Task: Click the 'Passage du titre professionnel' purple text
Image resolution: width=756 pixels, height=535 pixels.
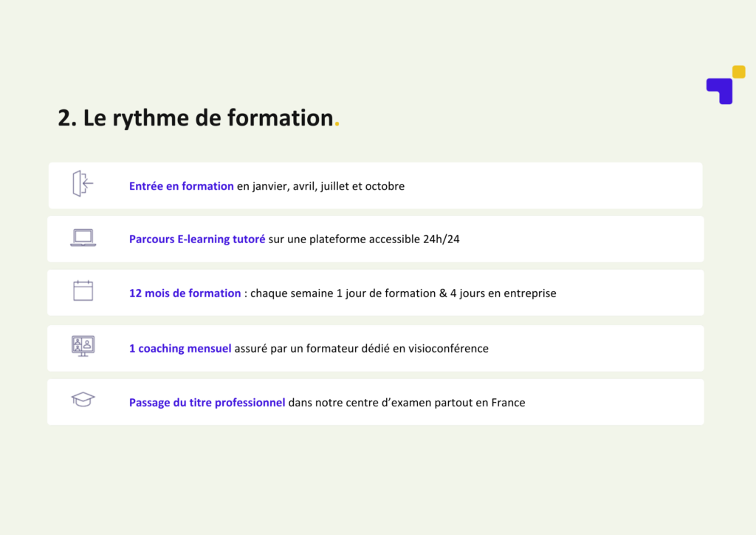Action: click(x=207, y=402)
